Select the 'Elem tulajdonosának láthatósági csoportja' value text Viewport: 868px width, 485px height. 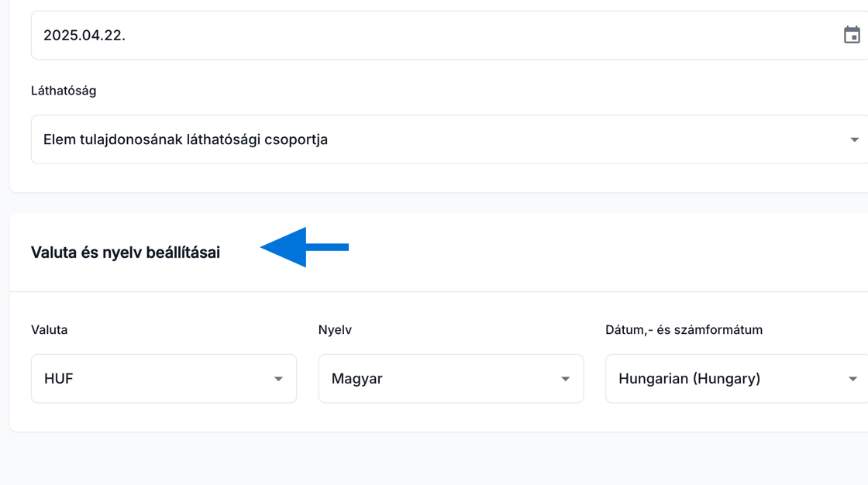[185, 139]
